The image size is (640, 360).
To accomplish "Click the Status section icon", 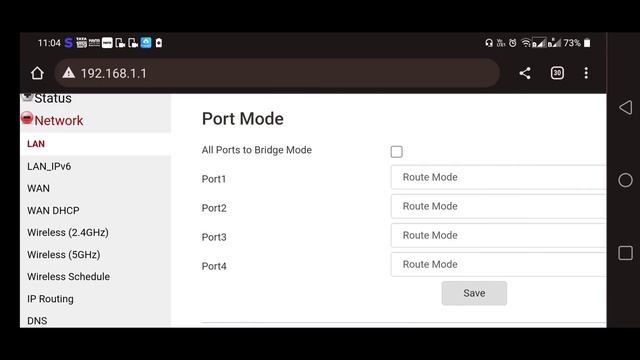I will [27, 97].
